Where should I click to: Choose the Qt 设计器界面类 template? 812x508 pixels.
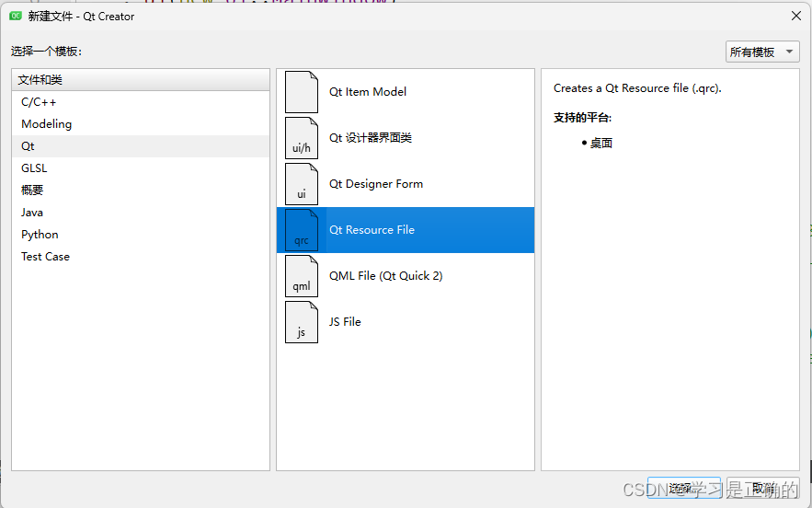[x=406, y=138]
